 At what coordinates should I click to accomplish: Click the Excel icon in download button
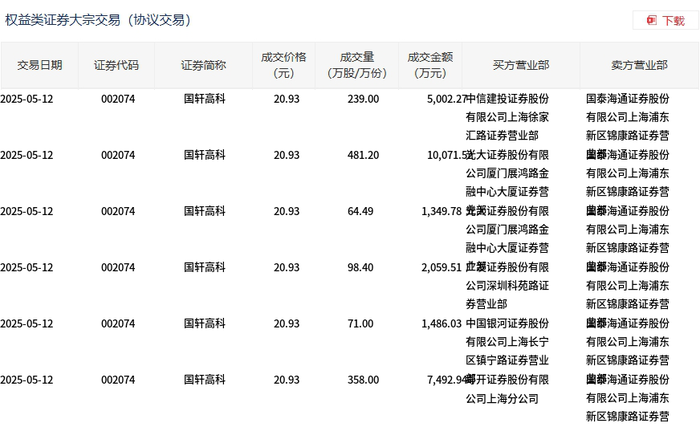(x=652, y=21)
